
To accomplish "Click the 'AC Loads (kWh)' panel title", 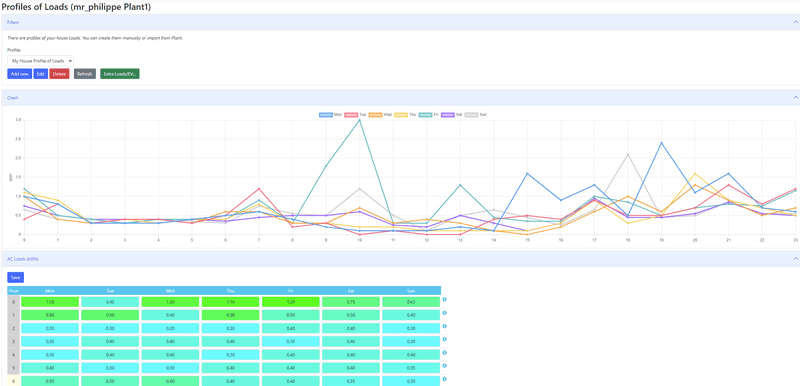I will (x=23, y=259).
